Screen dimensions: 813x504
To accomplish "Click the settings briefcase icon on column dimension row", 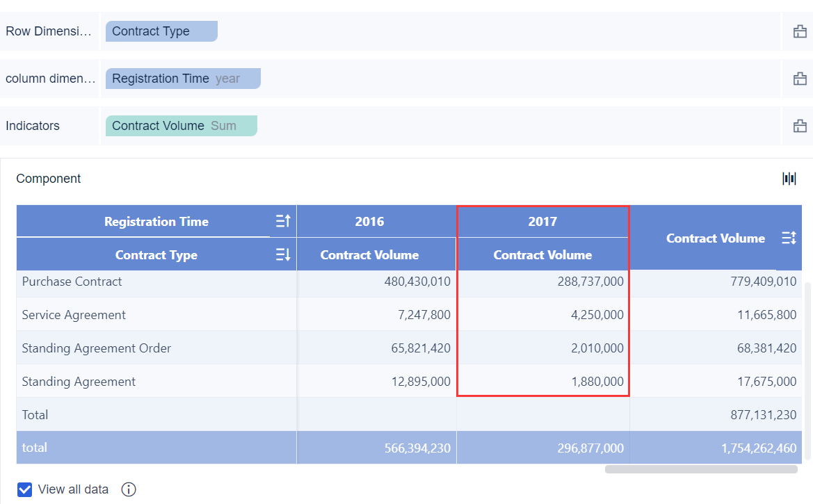I will (798, 78).
